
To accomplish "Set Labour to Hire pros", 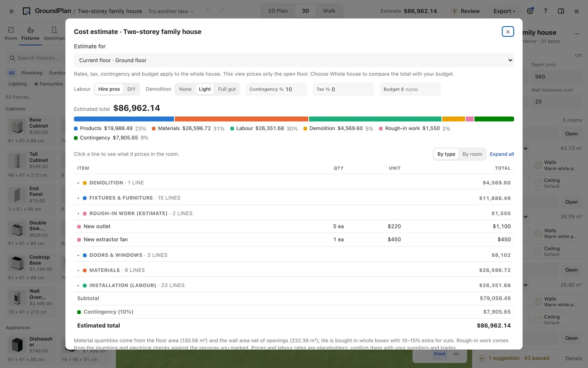I will [109, 89].
